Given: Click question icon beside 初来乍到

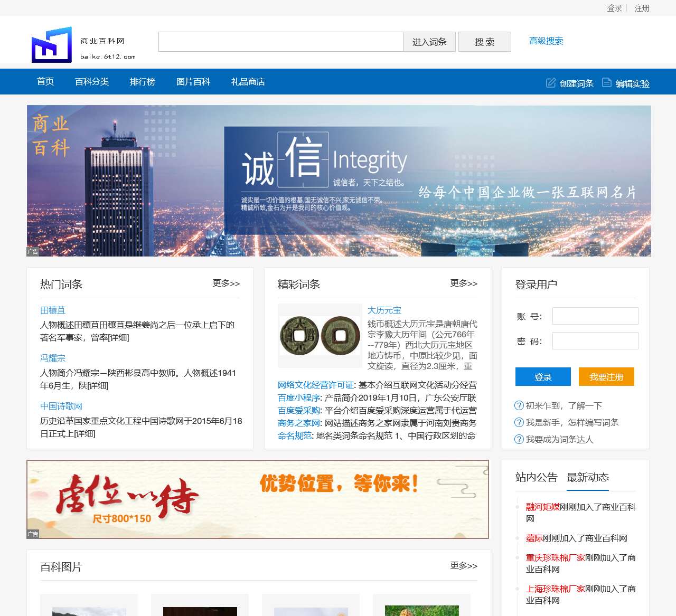Looking at the screenshot, I should [519, 405].
